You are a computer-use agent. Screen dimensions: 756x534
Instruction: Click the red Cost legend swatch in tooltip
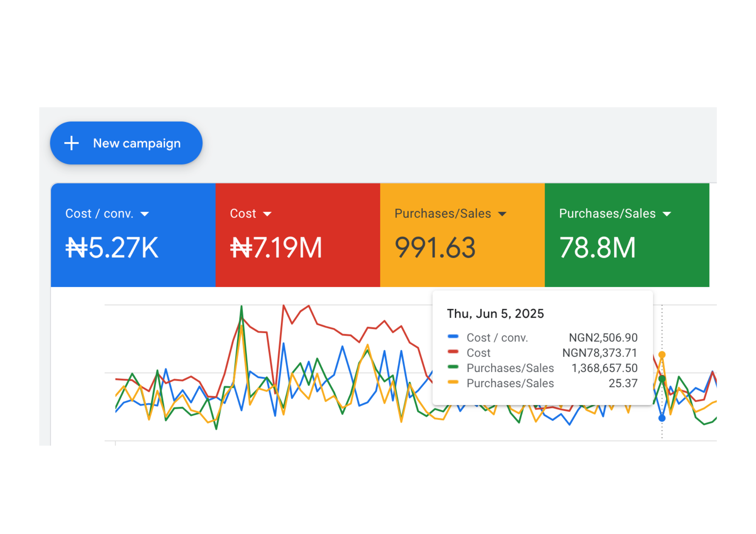[x=453, y=352]
